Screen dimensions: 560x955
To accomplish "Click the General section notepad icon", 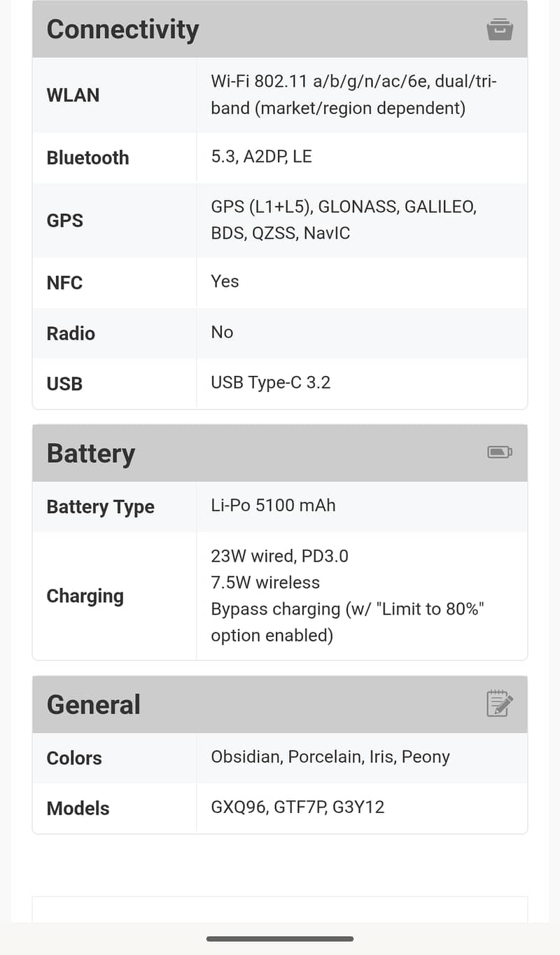I will tap(500, 704).
